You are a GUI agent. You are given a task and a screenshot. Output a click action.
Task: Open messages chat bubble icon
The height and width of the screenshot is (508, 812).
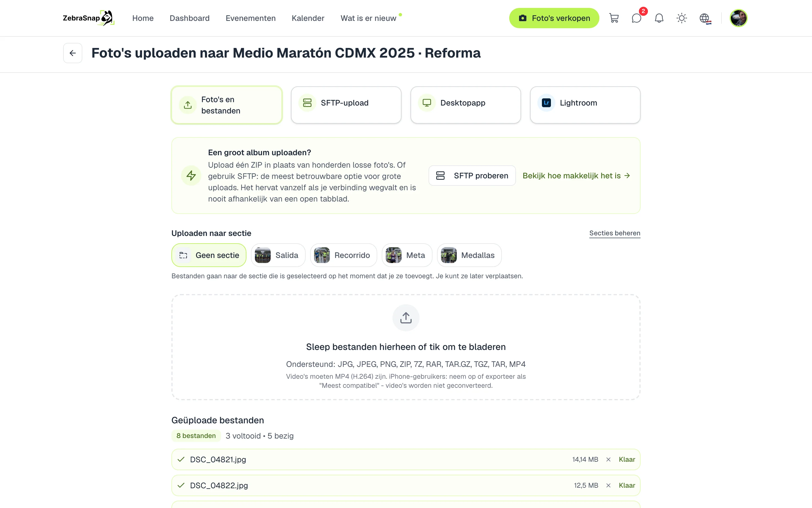[x=637, y=18]
